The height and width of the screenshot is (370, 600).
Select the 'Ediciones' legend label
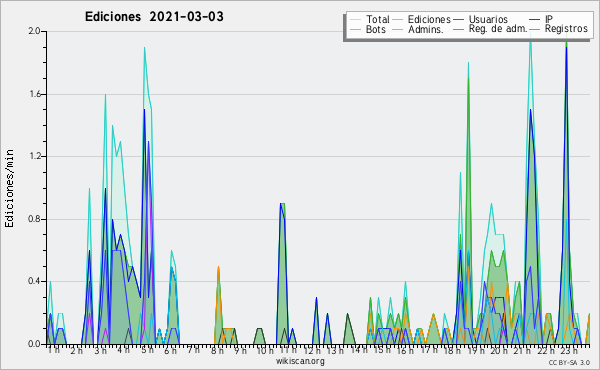point(429,19)
